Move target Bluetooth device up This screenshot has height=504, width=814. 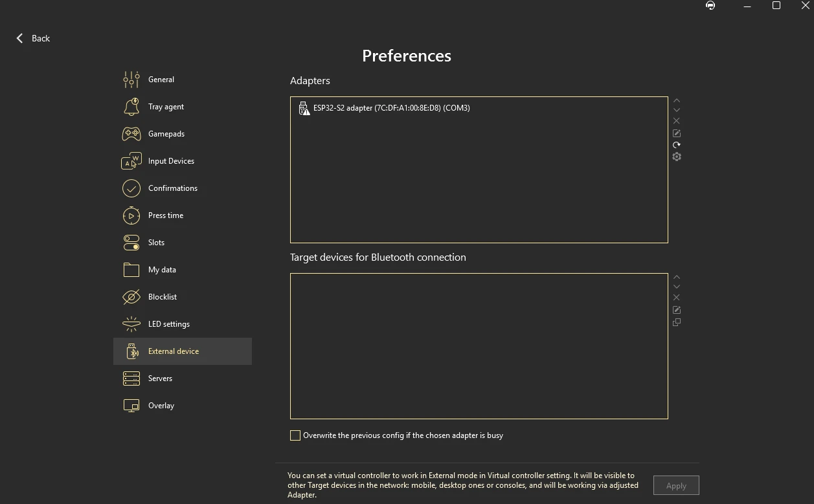click(x=677, y=277)
